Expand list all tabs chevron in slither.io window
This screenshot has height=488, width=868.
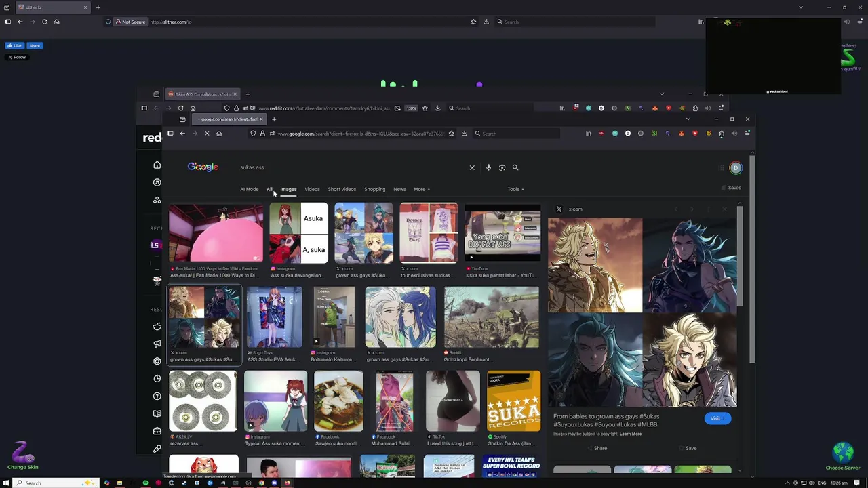pos(801,7)
